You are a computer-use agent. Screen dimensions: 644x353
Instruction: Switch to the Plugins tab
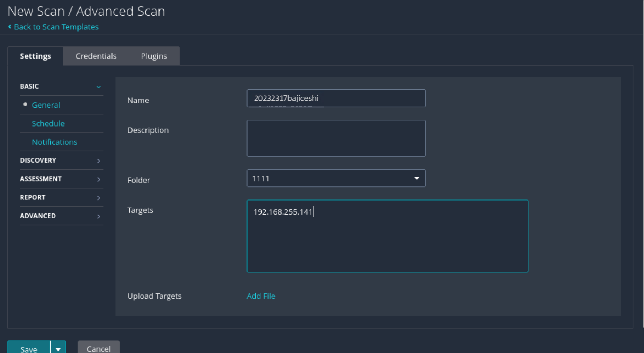coord(154,56)
